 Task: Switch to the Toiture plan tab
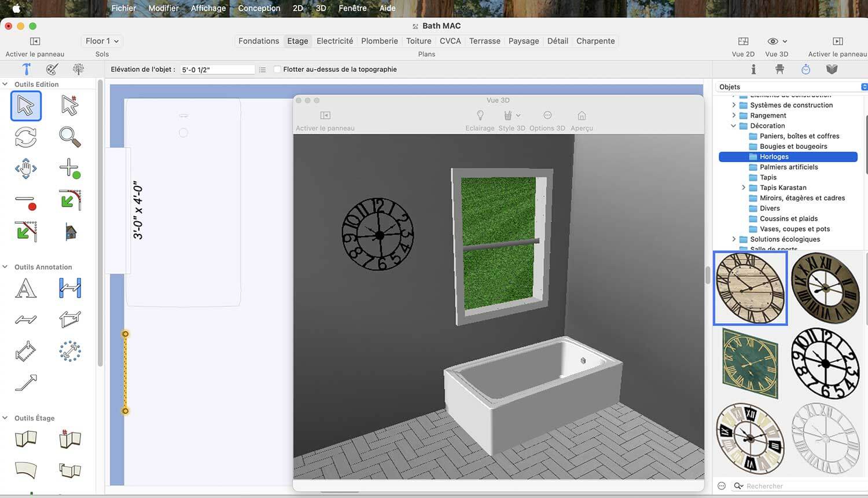pos(419,41)
